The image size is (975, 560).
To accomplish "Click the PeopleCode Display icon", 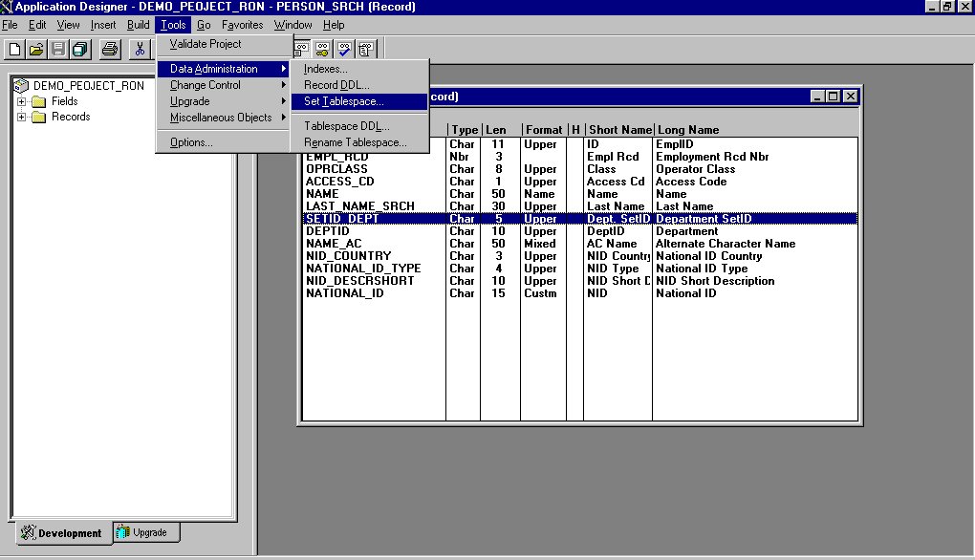I will pyautogui.click(x=365, y=49).
